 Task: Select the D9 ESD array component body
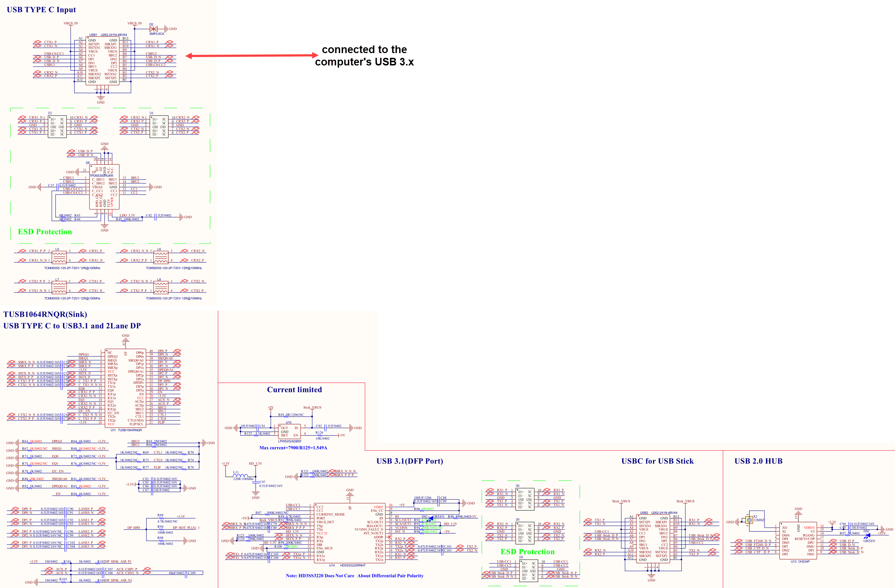click(x=528, y=571)
